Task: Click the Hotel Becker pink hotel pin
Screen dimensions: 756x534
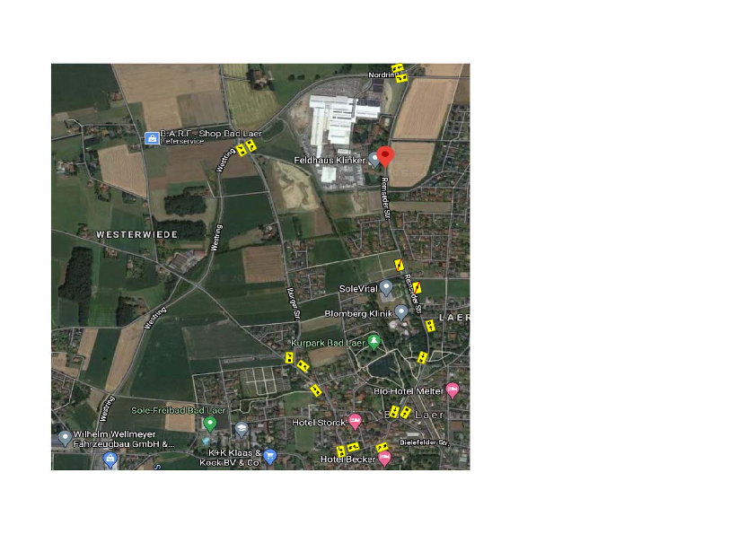Action: pos(384,459)
